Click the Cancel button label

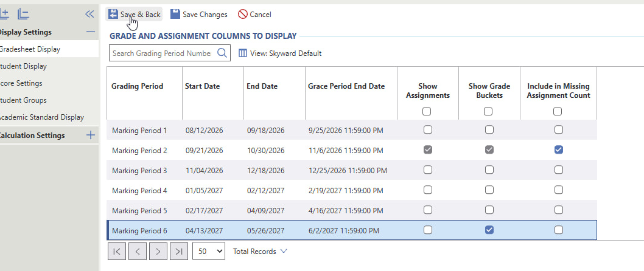(261, 15)
